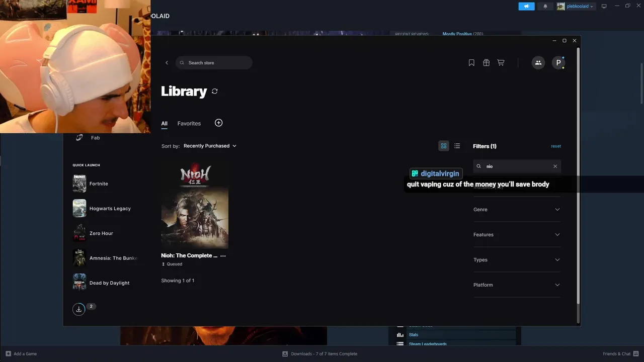Launch Hogwarts Legacy from Quick Launch
Screen dimensions: 644x362
click(110, 209)
